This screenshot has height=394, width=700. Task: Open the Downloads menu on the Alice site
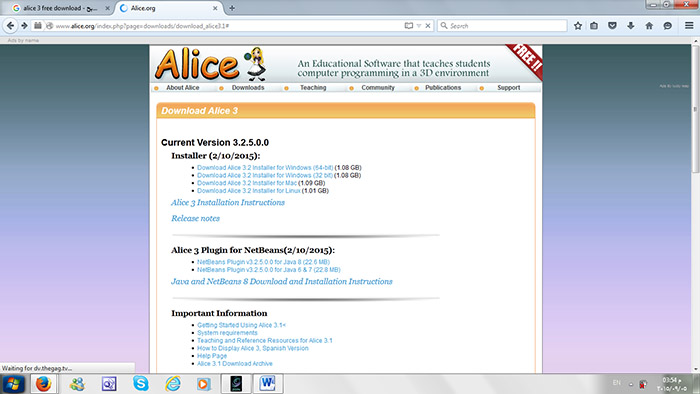[x=248, y=87]
